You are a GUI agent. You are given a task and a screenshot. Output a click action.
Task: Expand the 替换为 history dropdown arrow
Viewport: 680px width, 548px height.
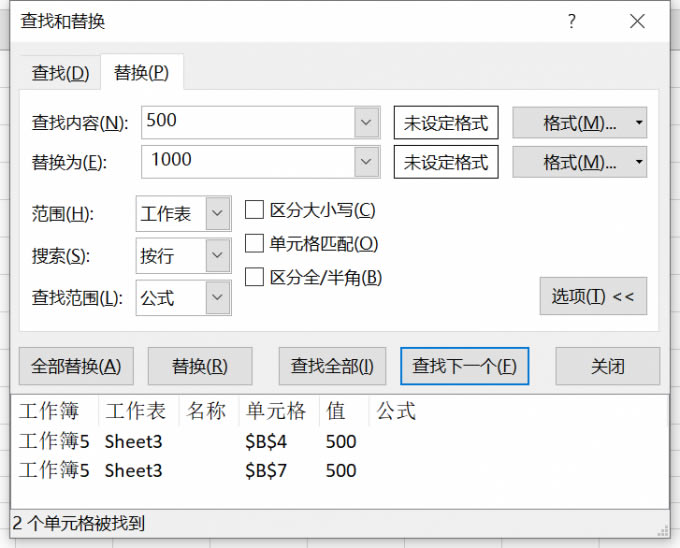366,162
